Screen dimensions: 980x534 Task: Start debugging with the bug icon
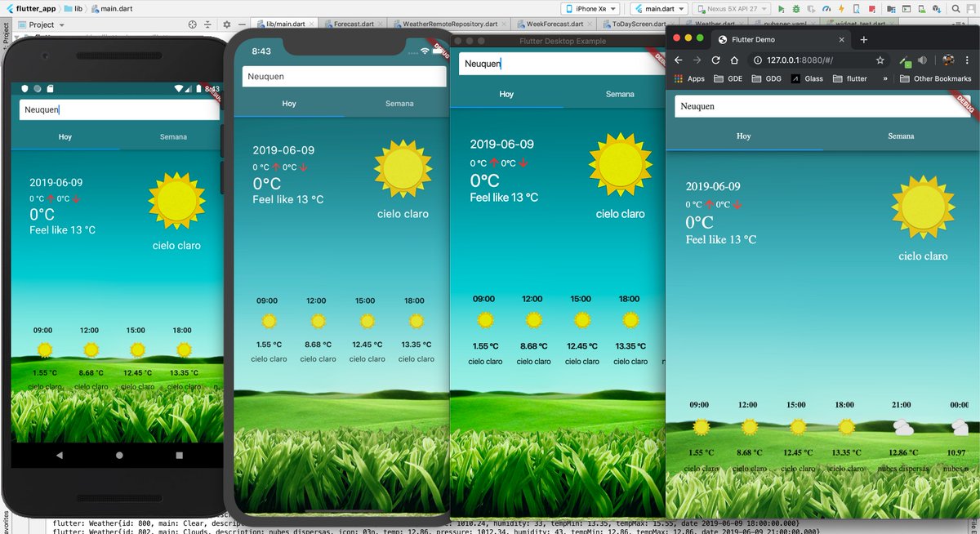coord(797,8)
